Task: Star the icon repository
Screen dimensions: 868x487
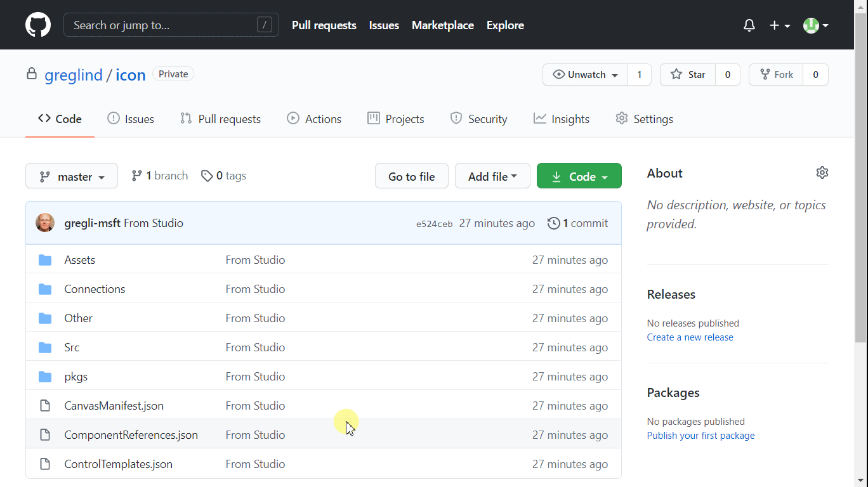Action: [x=688, y=75]
